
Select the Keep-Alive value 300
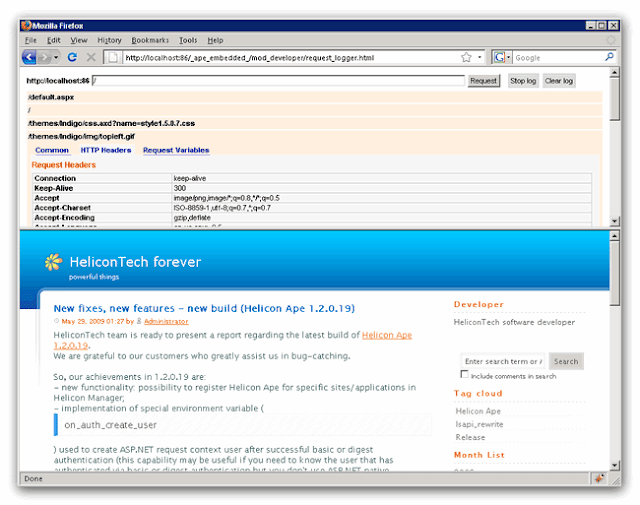tap(180, 188)
